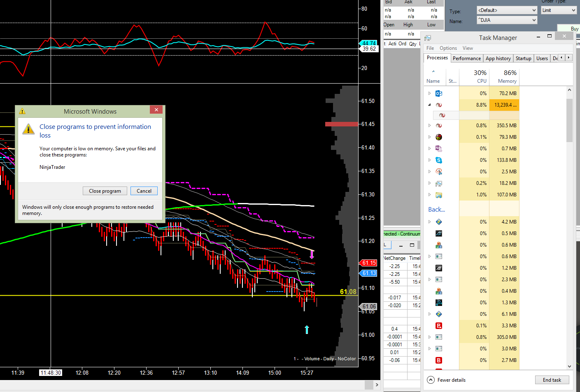
Task: Select the Snipping Tool icon in the 2.5 MB row
Action: tap(439, 172)
